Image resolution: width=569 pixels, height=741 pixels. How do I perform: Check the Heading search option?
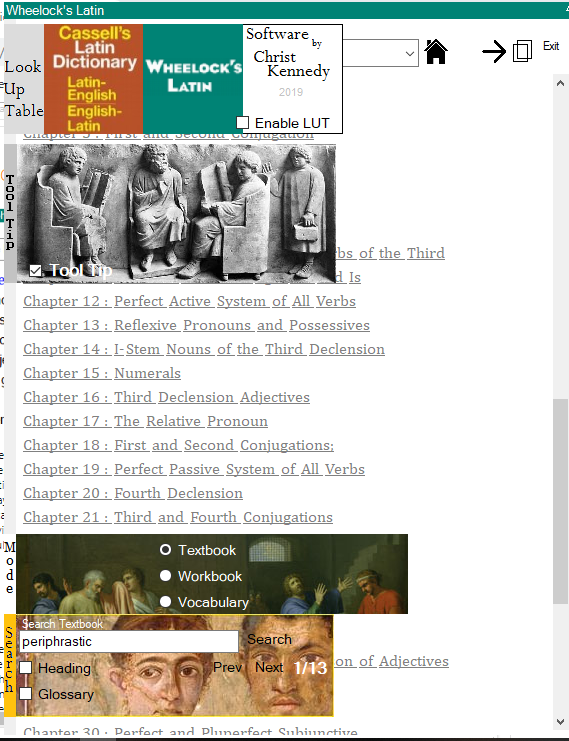(x=26, y=668)
